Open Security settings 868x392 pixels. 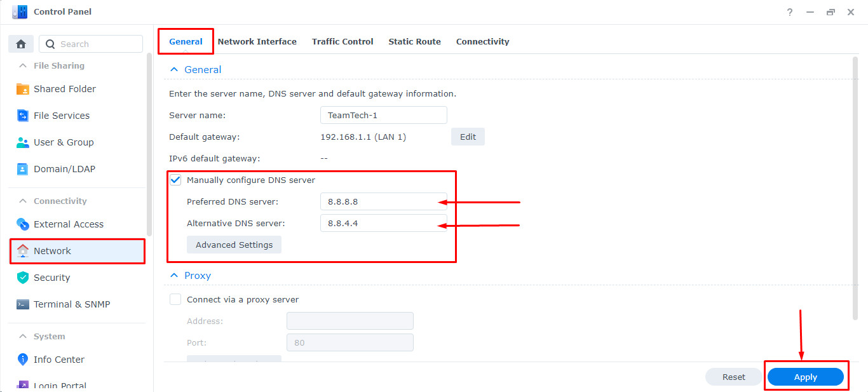(x=53, y=278)
